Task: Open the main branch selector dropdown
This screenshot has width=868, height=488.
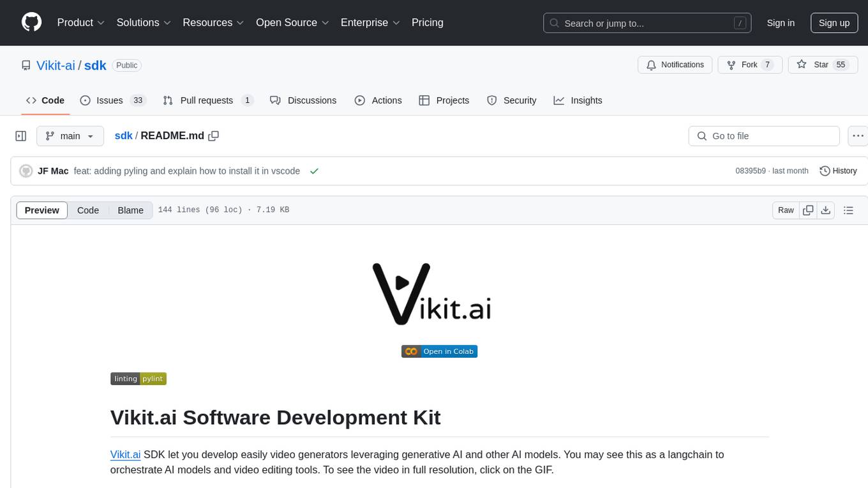Action: [70, 136]
